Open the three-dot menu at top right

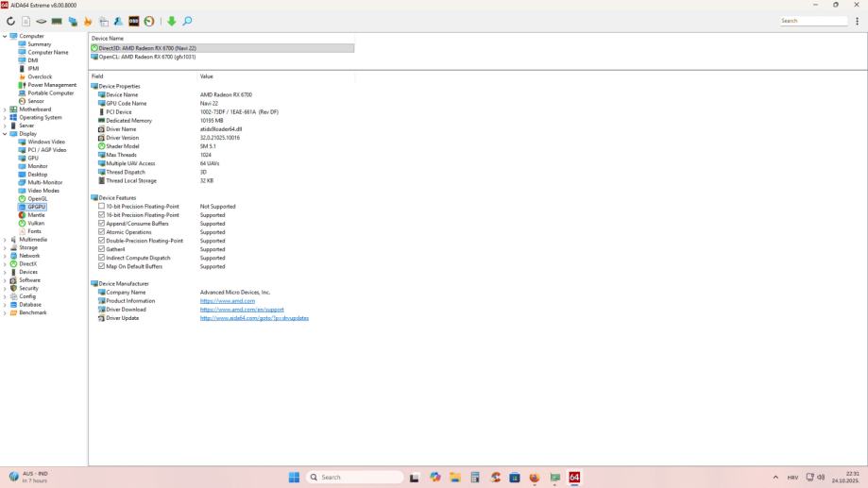[x=857, y=21]
